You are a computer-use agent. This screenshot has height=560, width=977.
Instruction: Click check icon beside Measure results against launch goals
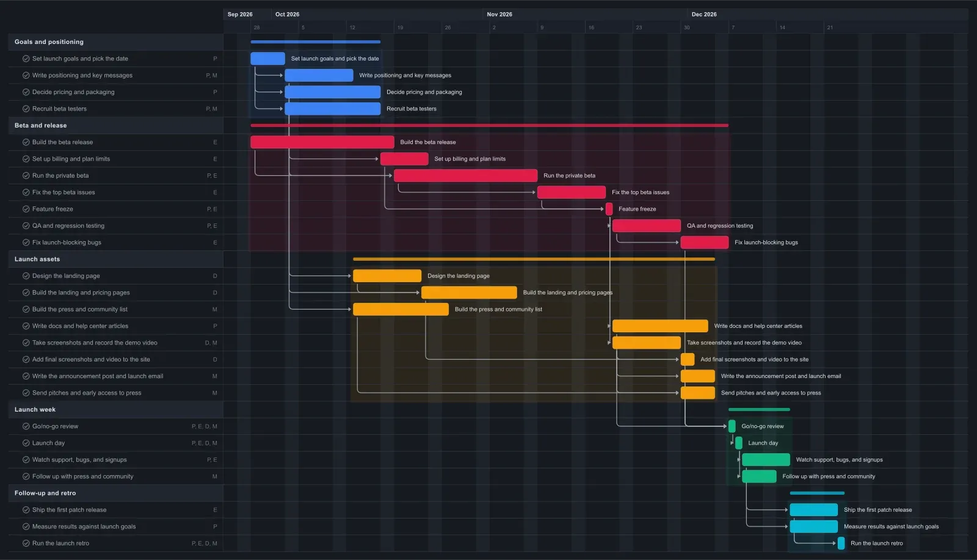click(x=26, y=526)
